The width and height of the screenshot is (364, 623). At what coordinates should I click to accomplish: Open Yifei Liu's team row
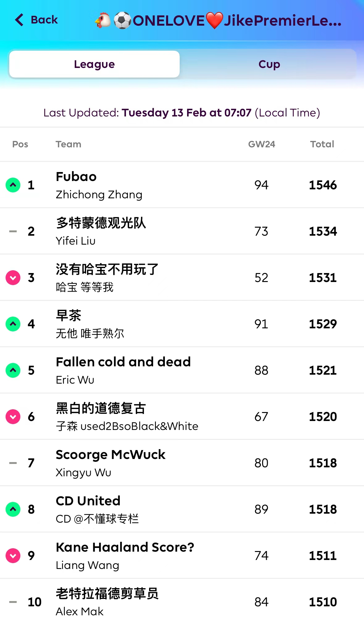pos(76,241)
